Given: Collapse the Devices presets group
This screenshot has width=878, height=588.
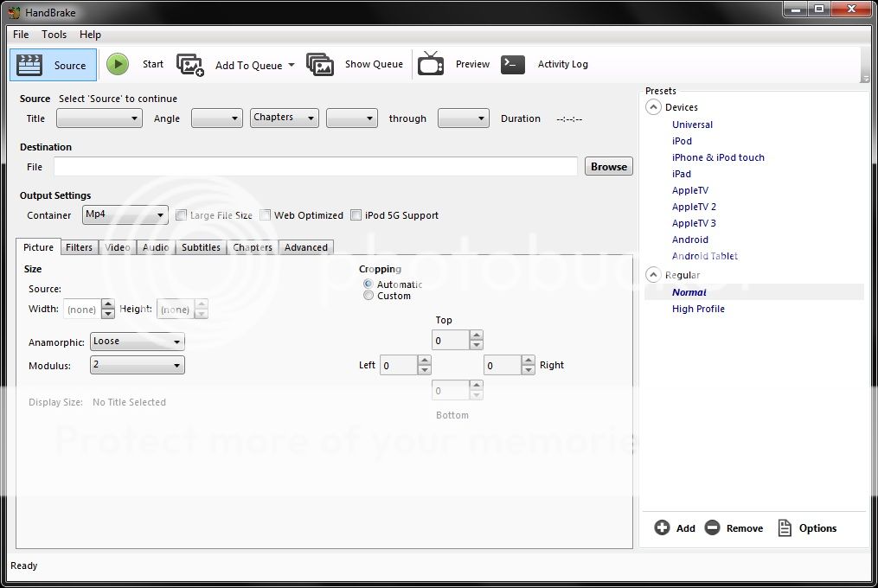Looking at the screenshot, I should tap(653, 107).
